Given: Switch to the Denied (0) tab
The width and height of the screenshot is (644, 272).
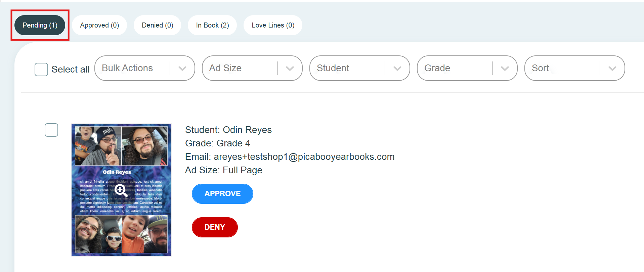Looking at the screenshot, I should [157, 25].
